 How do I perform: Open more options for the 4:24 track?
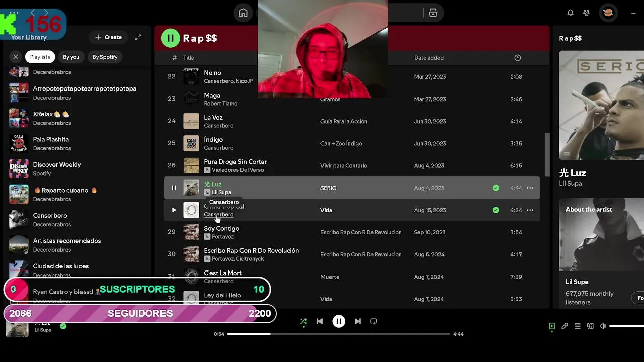coord(530,210)
